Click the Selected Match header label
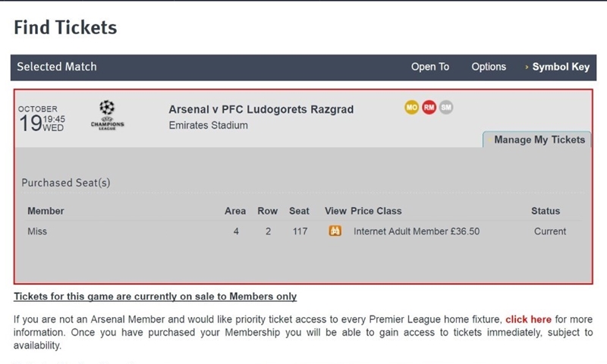The height and width of the screenshot is (364, 607). 56,67
